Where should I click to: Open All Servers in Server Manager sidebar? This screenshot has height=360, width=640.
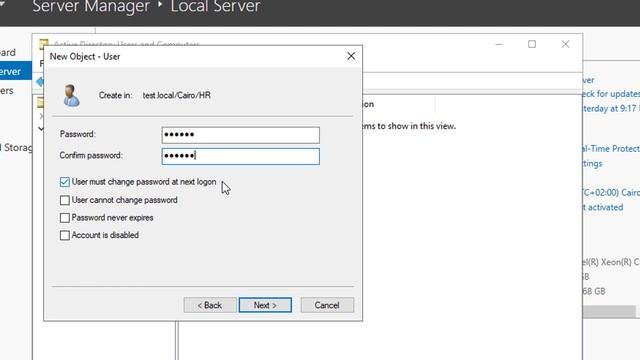[x=7, y=91]
